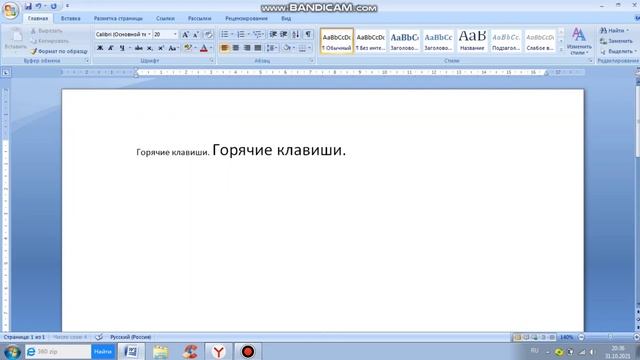
Task: Increase font size with the grow font icon
Action: click(x=185, y=35)
